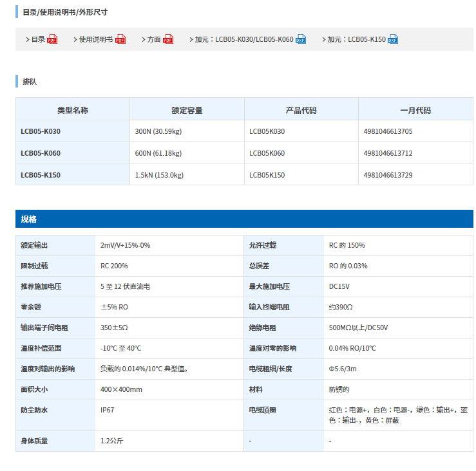The width and height of the screenshot is (476, 471).
Task: Click the 额定输出 label
Action: click(x=34, y=245)
